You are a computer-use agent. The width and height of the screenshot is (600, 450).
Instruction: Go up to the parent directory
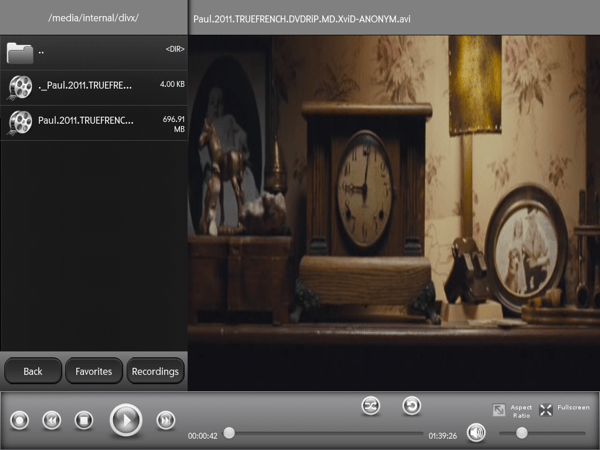[x=94, y=51]
